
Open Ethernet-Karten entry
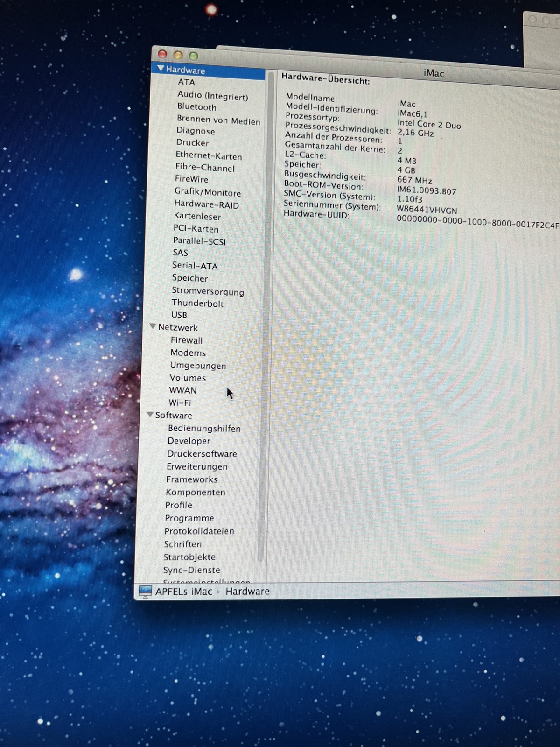tap(209, 155)
